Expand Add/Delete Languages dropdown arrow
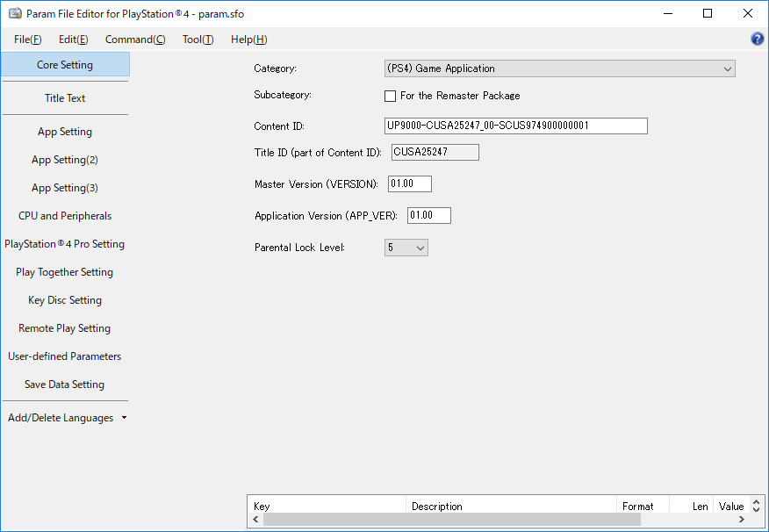 (124, 418)
